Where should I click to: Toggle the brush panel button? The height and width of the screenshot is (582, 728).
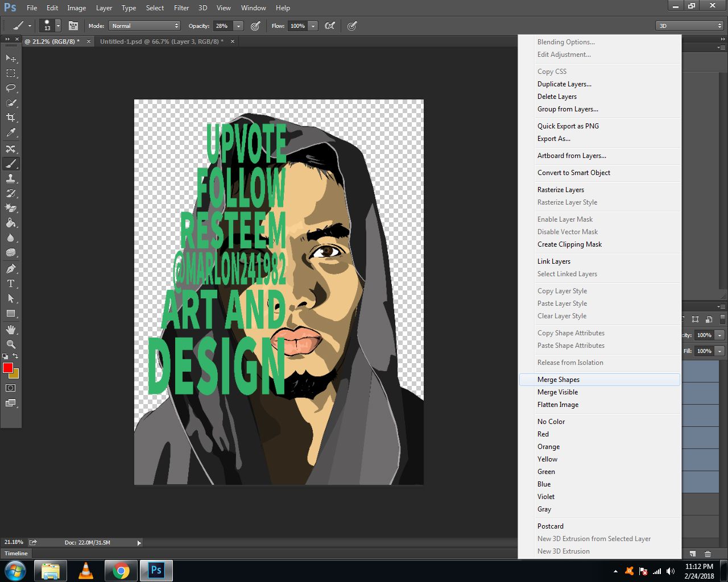pyautogui.click(x=73, y=26)
